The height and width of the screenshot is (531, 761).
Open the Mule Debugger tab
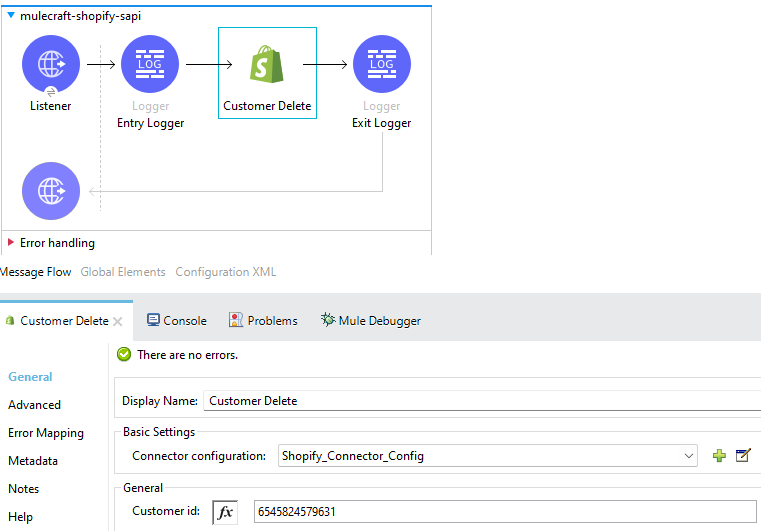pos(371,321)
